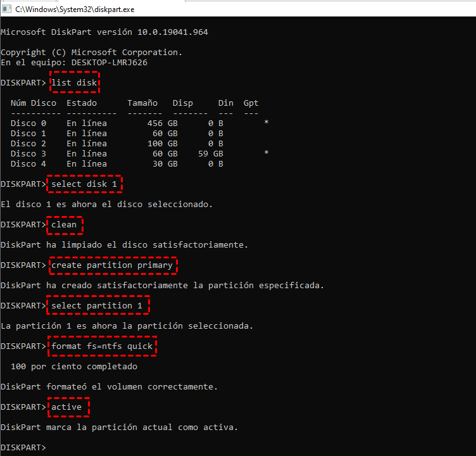
Task: Click the 'Disco 1' row label
Action: click(28, 134)
